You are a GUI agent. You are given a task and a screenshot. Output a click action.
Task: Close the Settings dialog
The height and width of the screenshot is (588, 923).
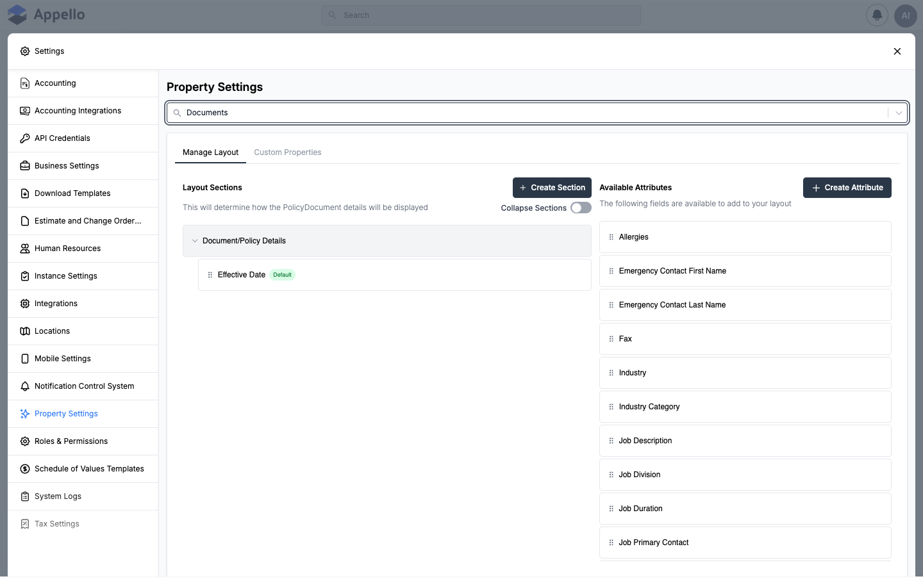coord(897,51)
